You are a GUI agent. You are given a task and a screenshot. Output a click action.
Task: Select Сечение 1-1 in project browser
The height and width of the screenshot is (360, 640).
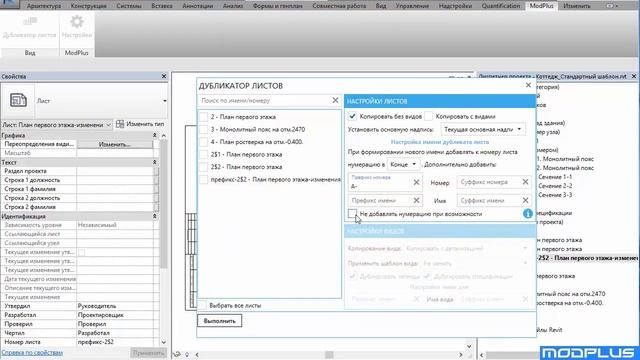tap(555, 177)
